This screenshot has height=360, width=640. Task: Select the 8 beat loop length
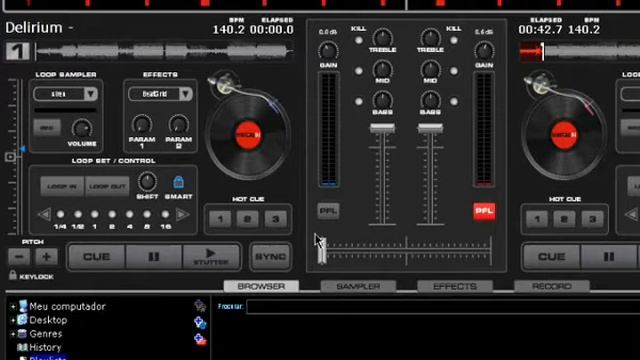(x=147, y=214)
